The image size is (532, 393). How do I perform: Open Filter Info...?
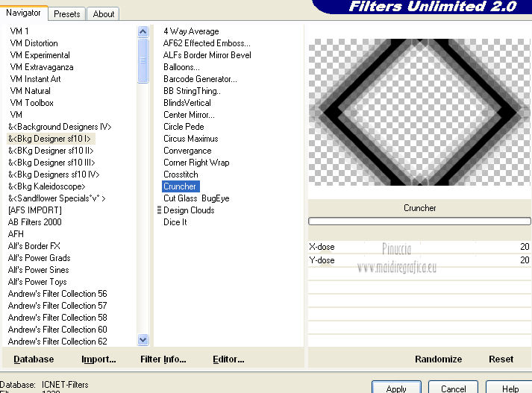pos(163,359)
